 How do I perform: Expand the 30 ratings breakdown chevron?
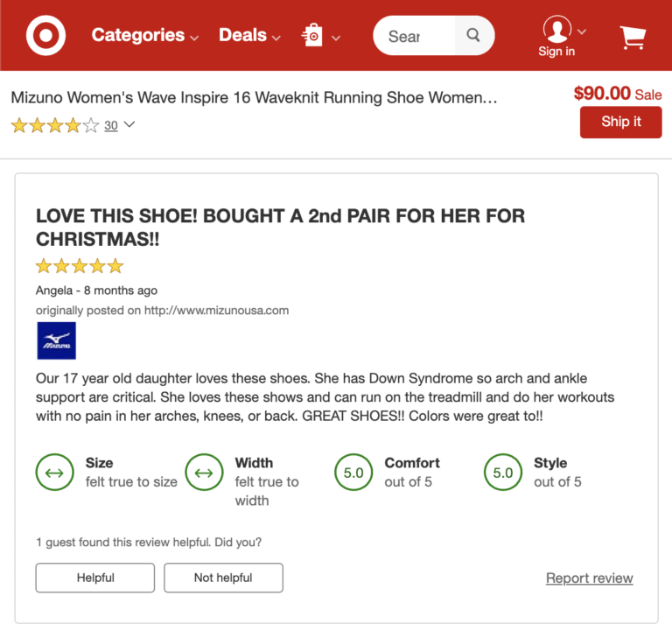pyautogui.click(x=129, y=125)
